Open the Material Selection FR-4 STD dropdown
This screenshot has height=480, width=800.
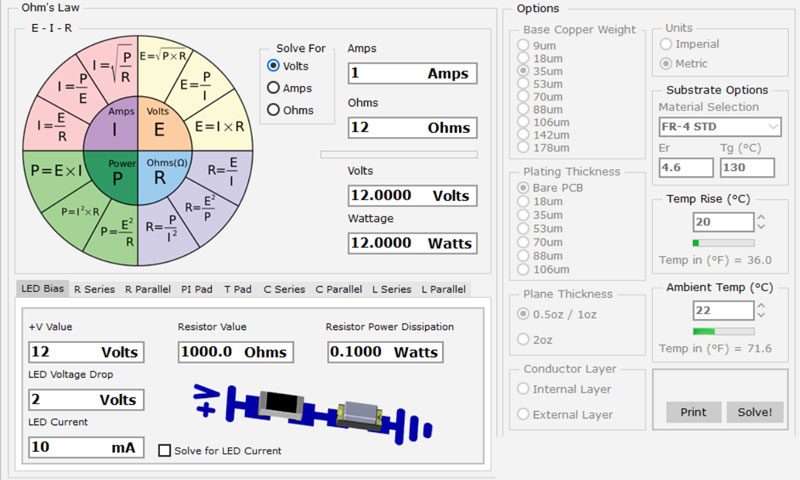[719, 127]
